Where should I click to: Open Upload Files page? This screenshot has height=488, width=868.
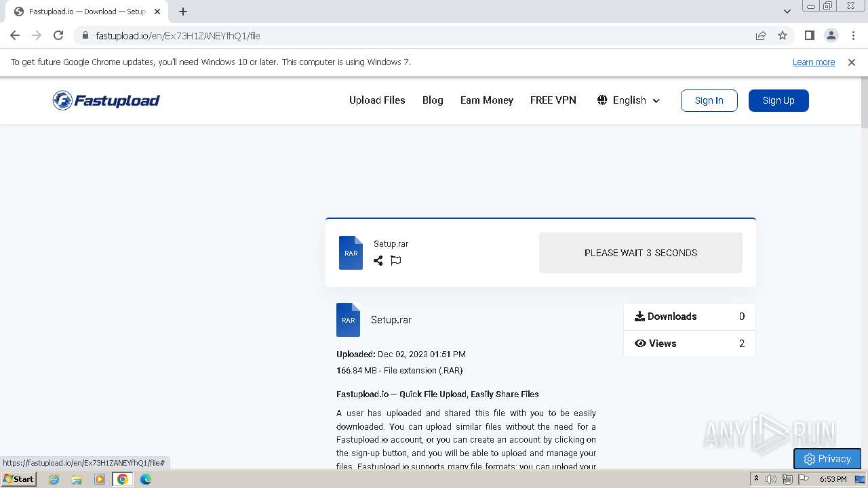point(377,100)
